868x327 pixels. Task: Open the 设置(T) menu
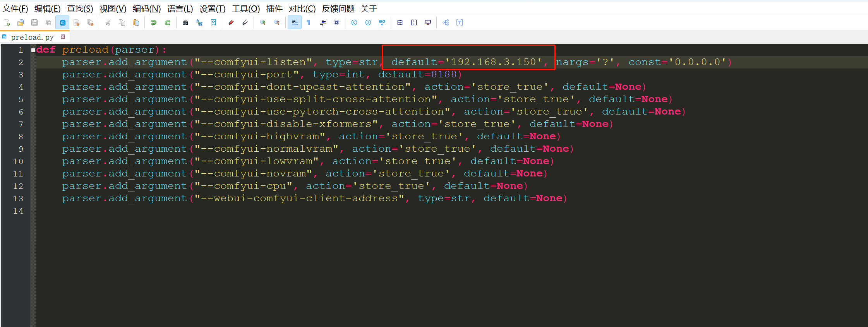pos(213,9)
